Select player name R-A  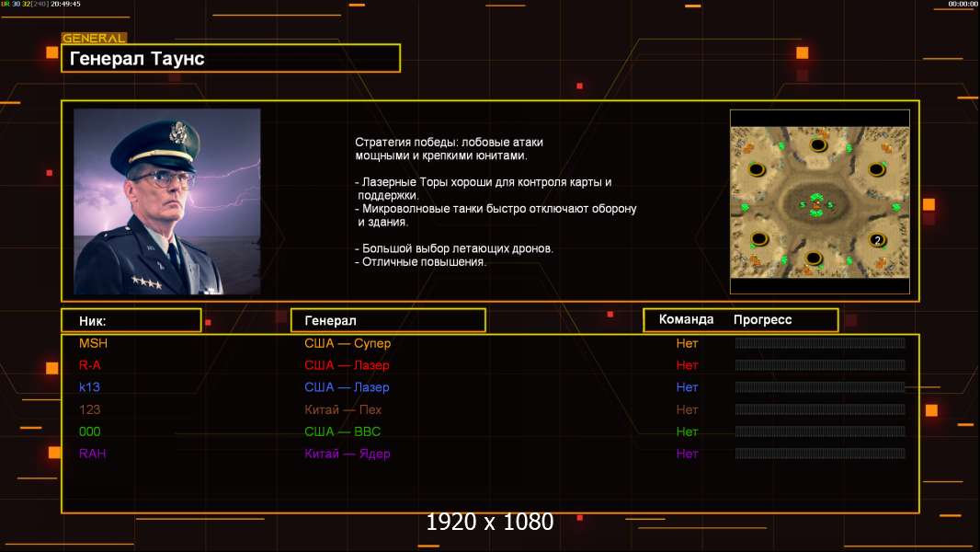click(x=89, y=365)
